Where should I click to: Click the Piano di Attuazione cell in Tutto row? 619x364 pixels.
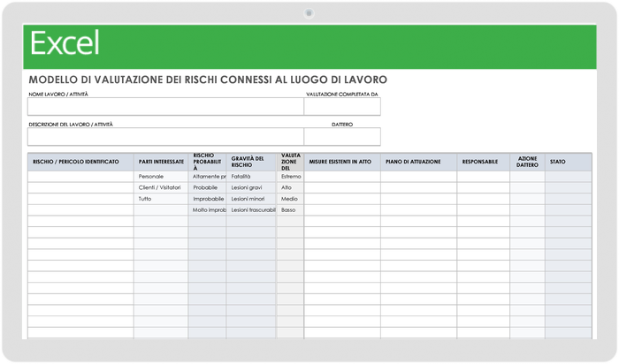point(419,199)
